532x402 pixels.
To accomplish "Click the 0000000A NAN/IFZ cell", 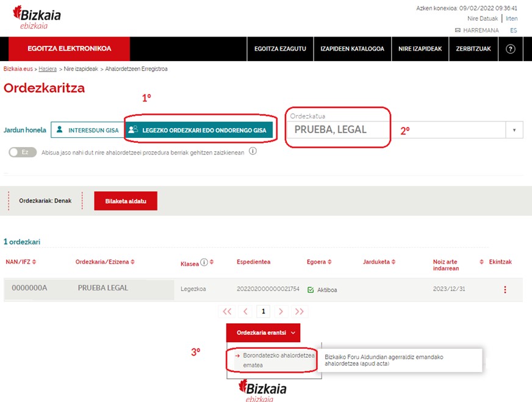I will point(29,288).
